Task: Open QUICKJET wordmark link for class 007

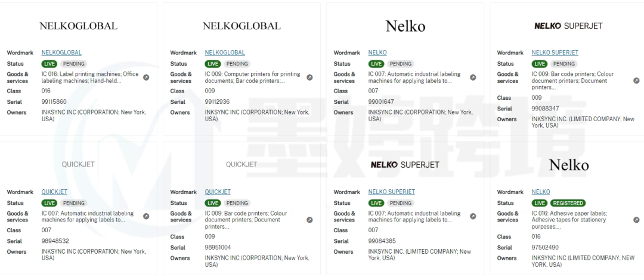Action: (x=54, y=192)
